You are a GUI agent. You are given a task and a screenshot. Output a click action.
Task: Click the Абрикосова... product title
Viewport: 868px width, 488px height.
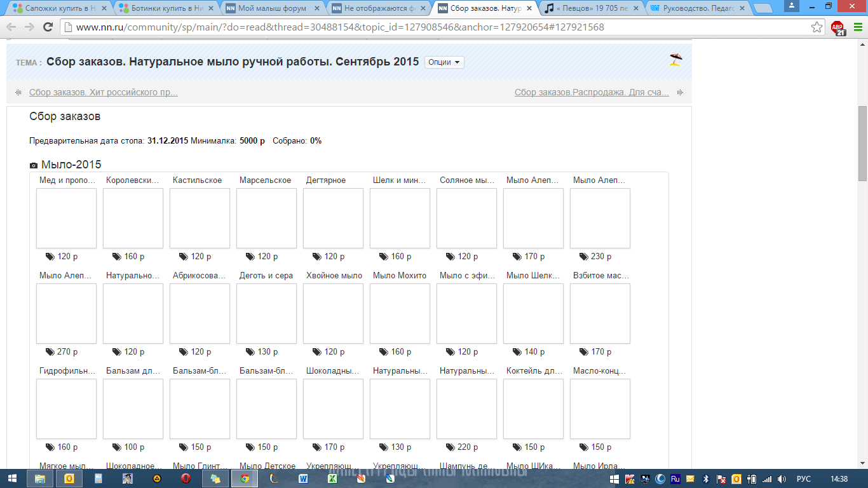point(200,276)
